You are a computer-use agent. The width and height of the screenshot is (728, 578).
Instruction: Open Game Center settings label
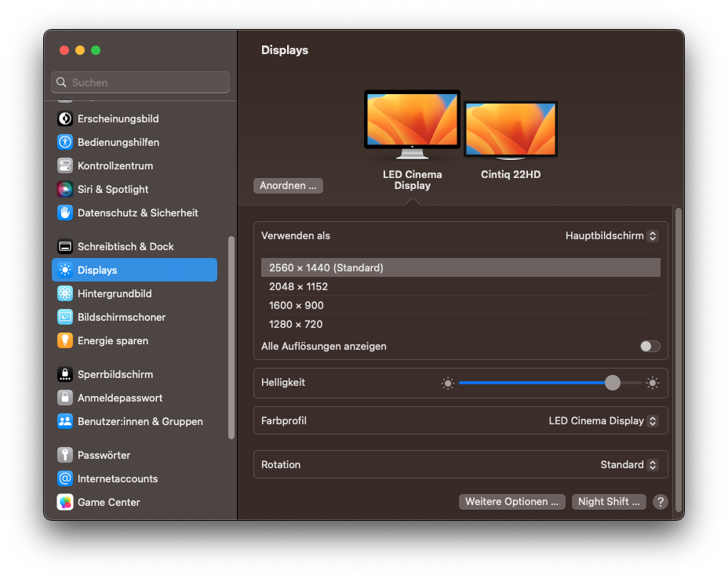(108, 503)
